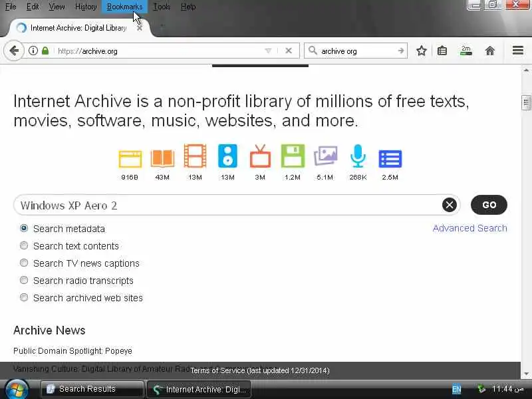Go to browser home page icon
Viewport: 532px width, 399px height.
490,51
